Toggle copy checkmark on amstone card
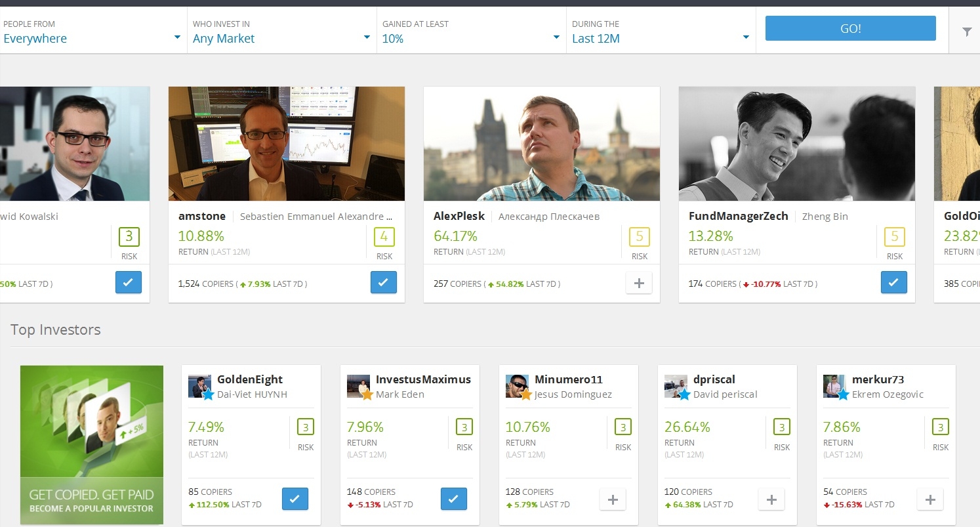This screenshot has width=980, height=527. coord(384,282)
